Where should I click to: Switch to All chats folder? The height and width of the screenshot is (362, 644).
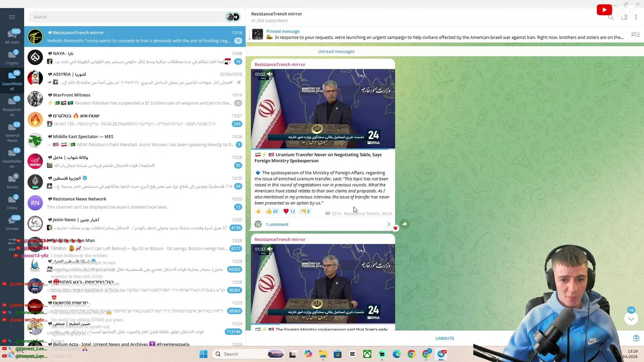[x=12, y=37]
